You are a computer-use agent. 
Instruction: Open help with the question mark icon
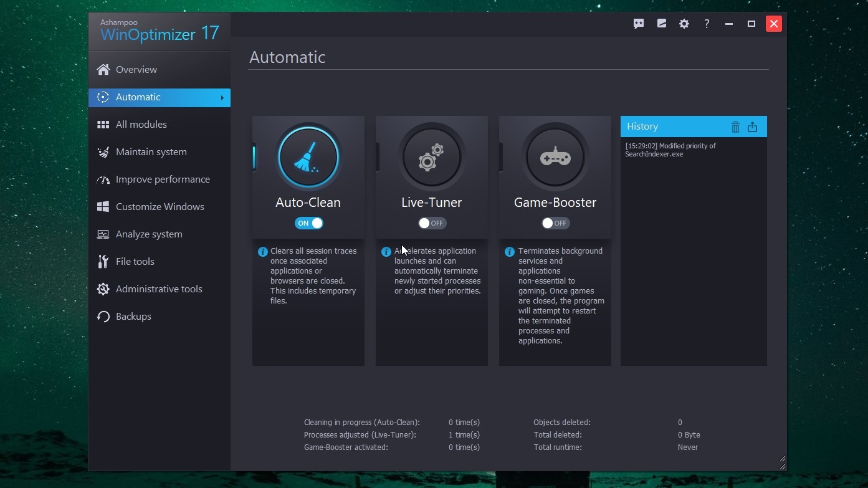[707, 24]
